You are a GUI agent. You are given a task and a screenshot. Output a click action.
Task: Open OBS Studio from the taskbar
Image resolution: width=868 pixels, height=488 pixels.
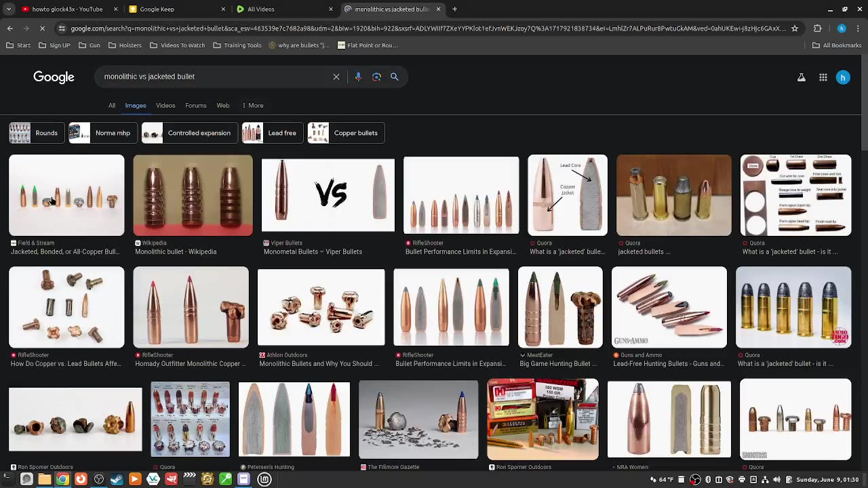click(x=99, y=479)
